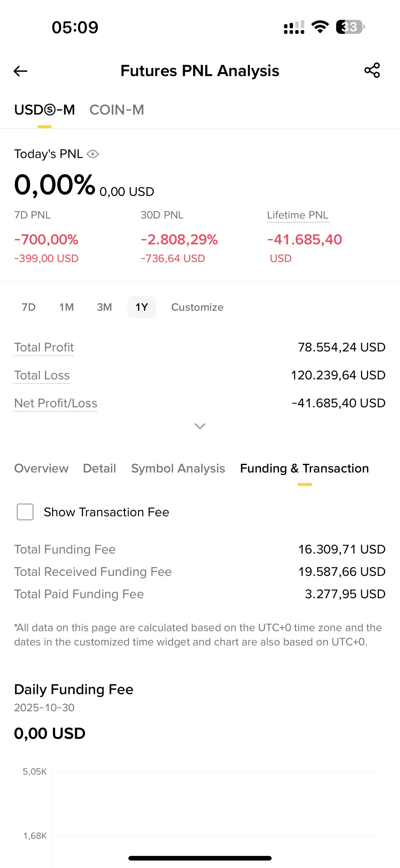Expand the profit summary chevron

(200, 426)
